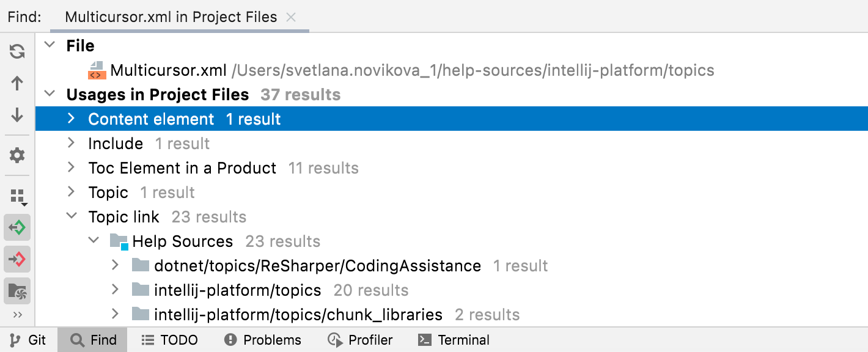The image size is (868, 352).
Task: Expand the Toc Element in a Product node
Action: coord(71,167)
